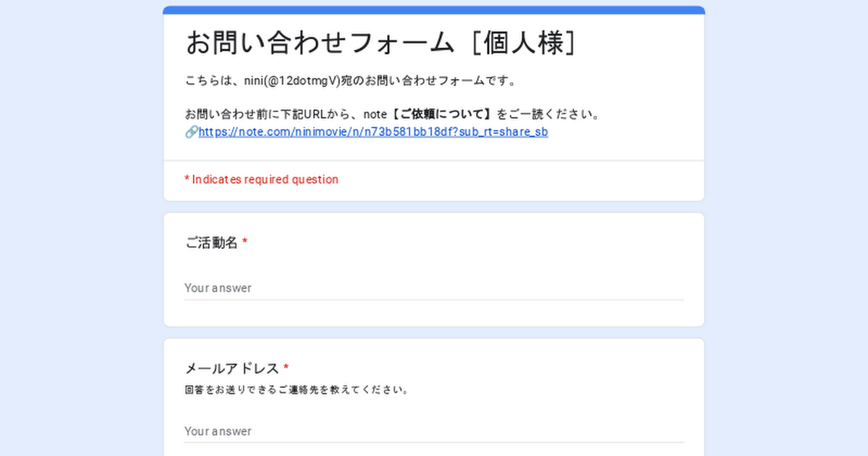Focus the メールアドレス answer field
Viewport: 868px width, 456px height.
click(434, 431)
